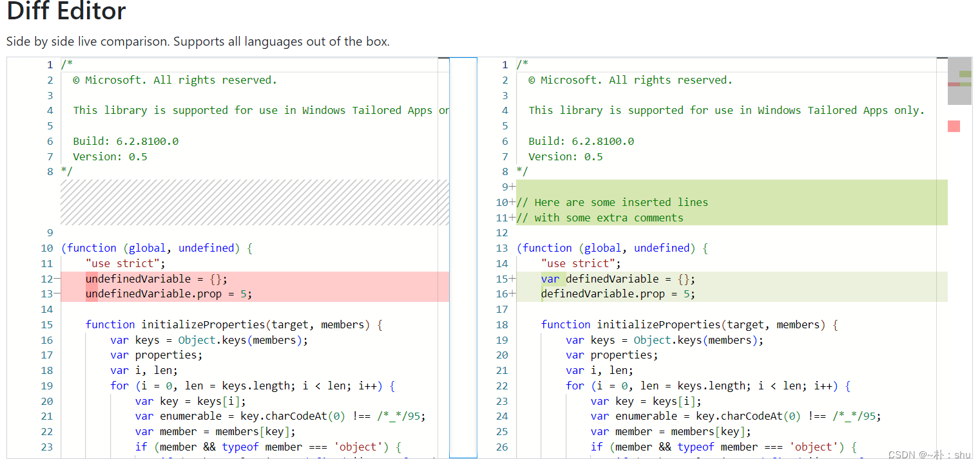The height and width of the screenshot is (466, 980).
Task: Click the gray viewport slider in the overview ruler
Action: (x=959, y=81)
